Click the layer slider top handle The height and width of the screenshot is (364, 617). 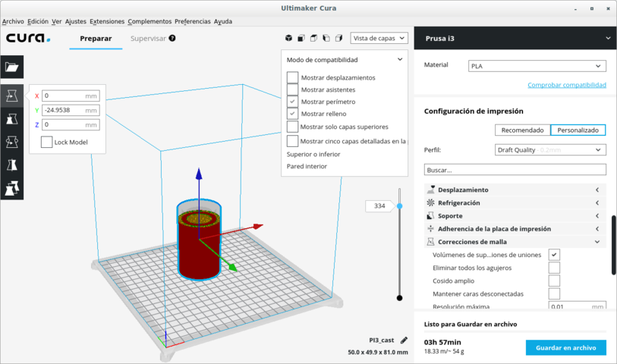[399, 206]
